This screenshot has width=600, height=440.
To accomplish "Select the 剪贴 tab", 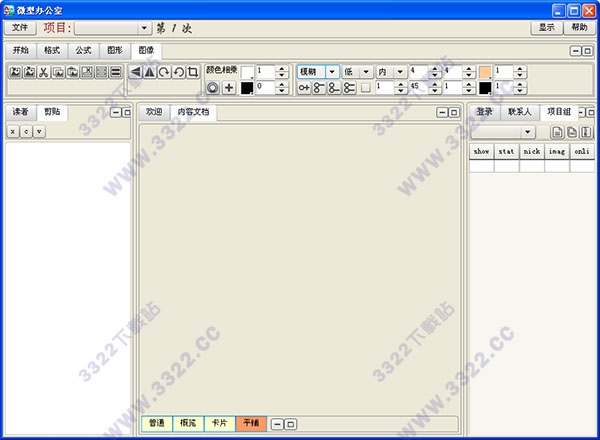I will point(52,112).
